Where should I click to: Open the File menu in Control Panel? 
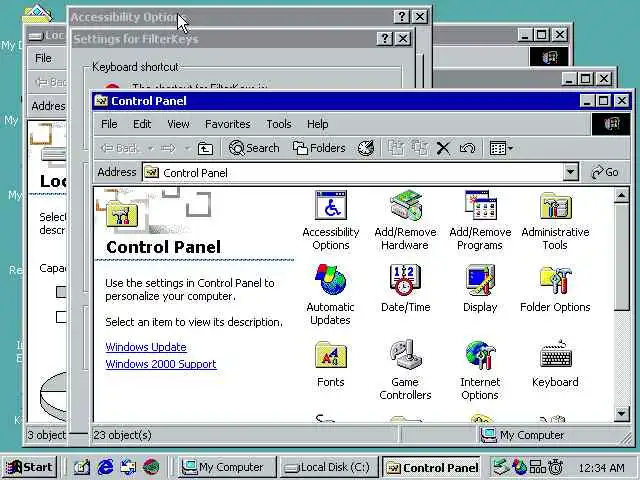pyautogui.click(x=109, y=124)
